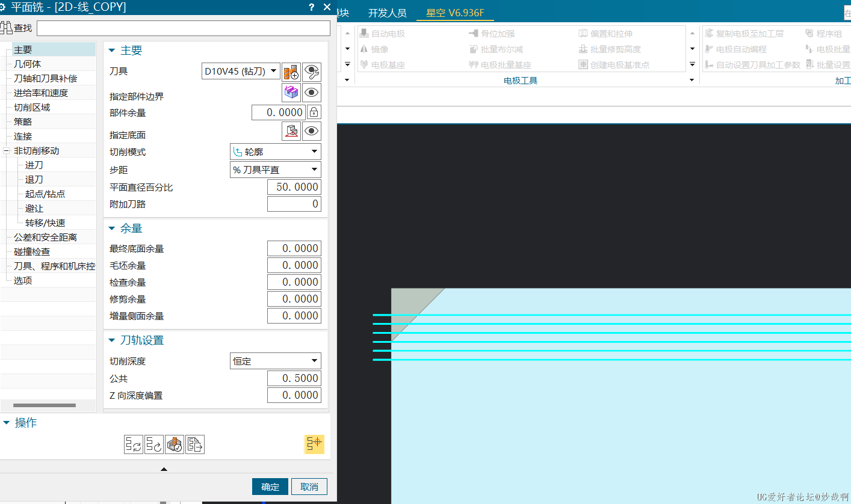The width and height of the screenshot is (851, 504).
Task: Click the 电极批量基座 ribbon command
Action: coord(501,64)
